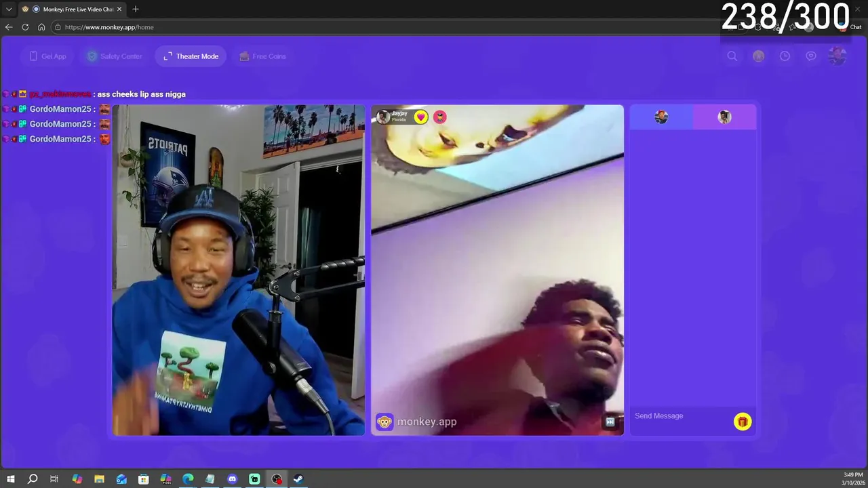Open the Windows Start menu

tap(10, 479)
